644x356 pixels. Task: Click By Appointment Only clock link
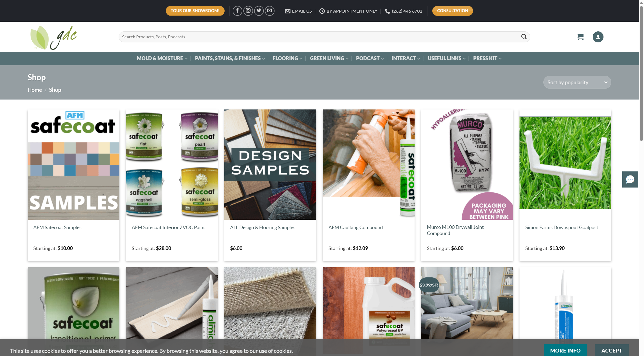(x=348, y=11)
